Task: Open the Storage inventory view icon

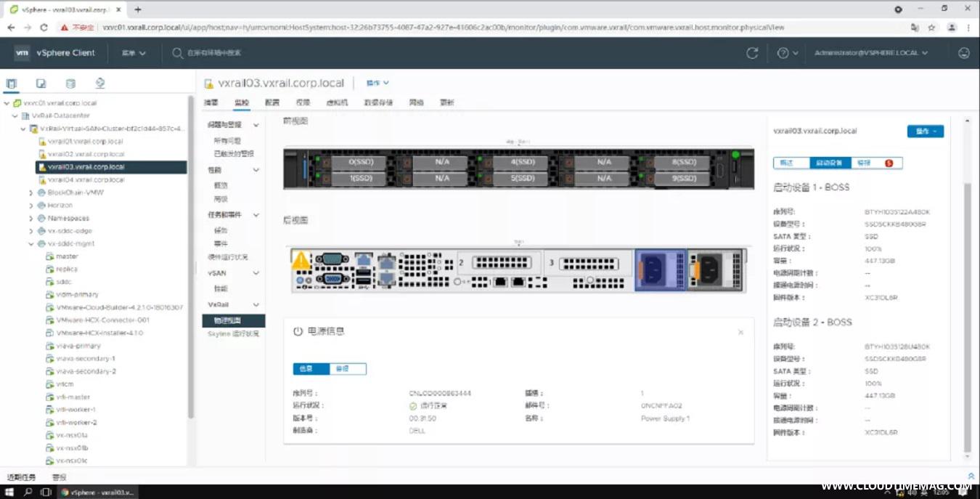Action: (x=70, y=84)
